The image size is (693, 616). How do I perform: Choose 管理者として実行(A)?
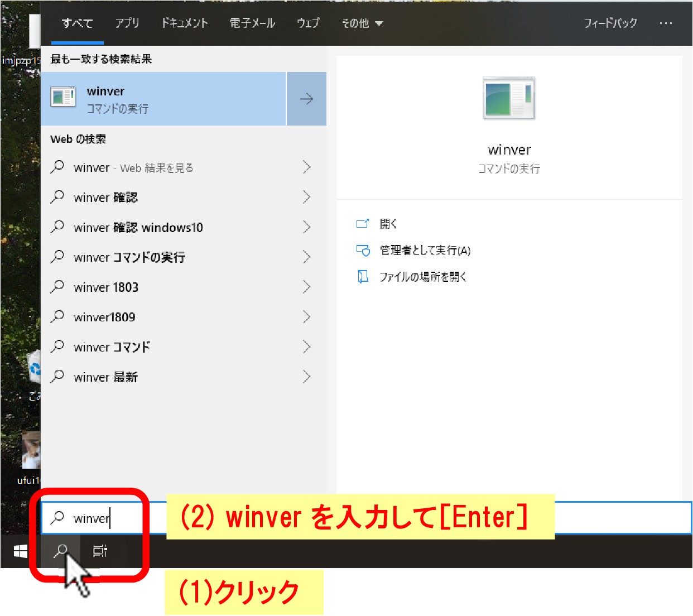(425, 251)
